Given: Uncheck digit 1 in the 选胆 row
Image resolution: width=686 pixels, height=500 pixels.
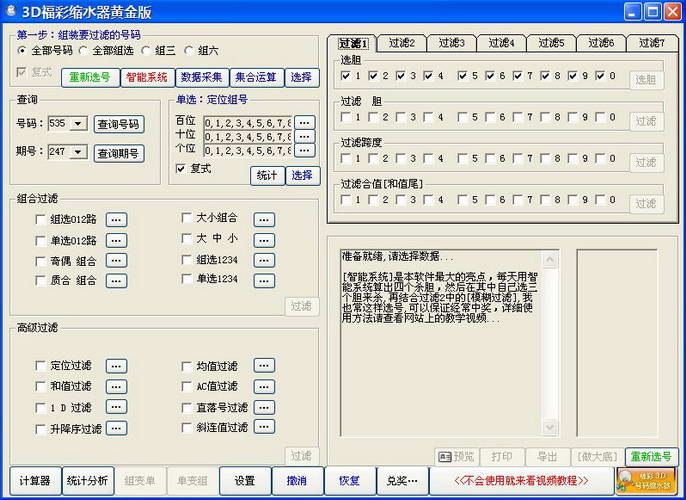Looking at the screenshot, I should (x=346, y=76).
